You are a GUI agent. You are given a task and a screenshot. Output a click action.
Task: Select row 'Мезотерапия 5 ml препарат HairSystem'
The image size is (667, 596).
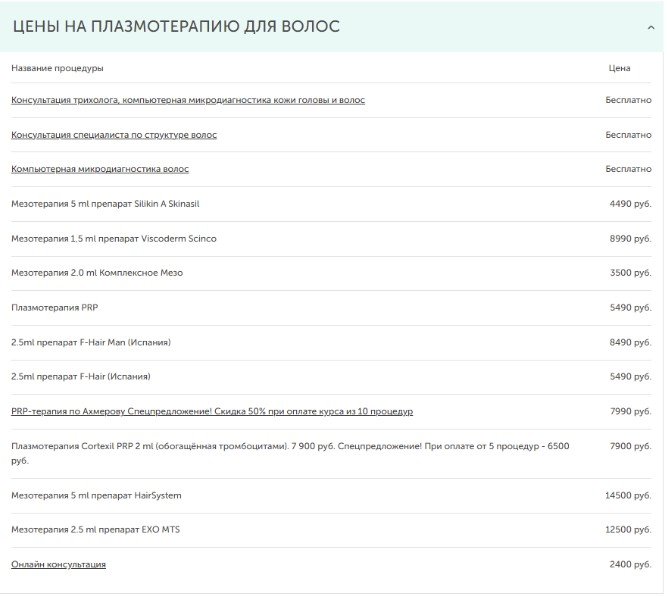tap(331, 496)
